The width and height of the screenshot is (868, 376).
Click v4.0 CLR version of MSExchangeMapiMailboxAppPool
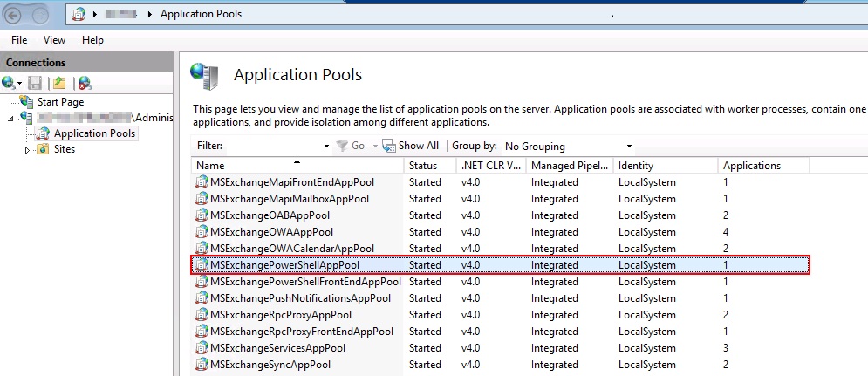470,199
